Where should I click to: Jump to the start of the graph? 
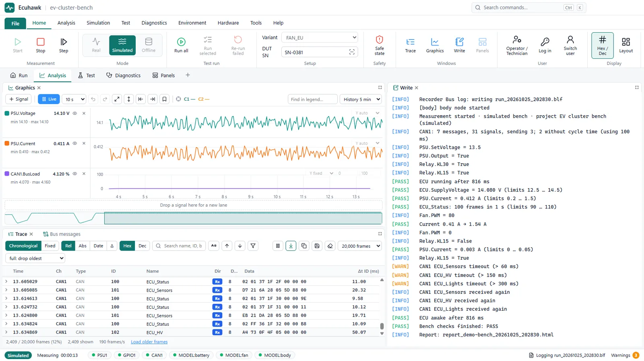pos(140,99)
